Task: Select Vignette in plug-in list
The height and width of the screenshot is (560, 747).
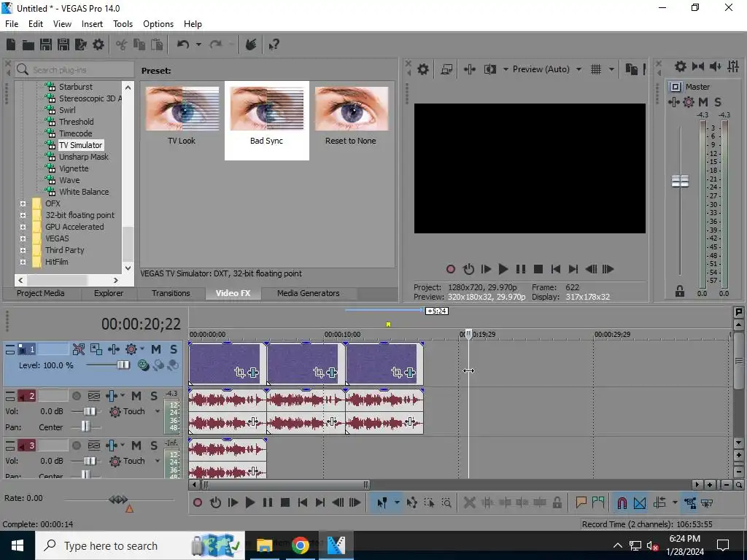Action: (x=74, y=168)
